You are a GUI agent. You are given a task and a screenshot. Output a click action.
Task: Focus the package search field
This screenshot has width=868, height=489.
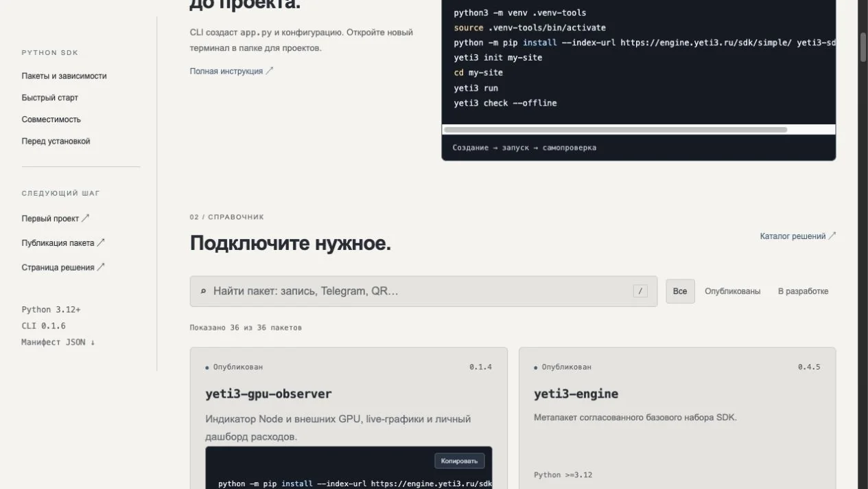click(x=423, y=291)
